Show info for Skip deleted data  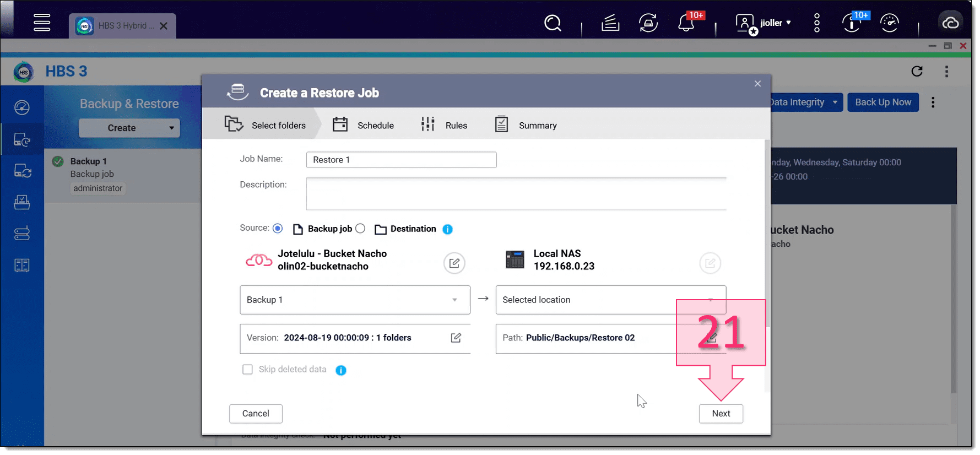pos(341,370)
